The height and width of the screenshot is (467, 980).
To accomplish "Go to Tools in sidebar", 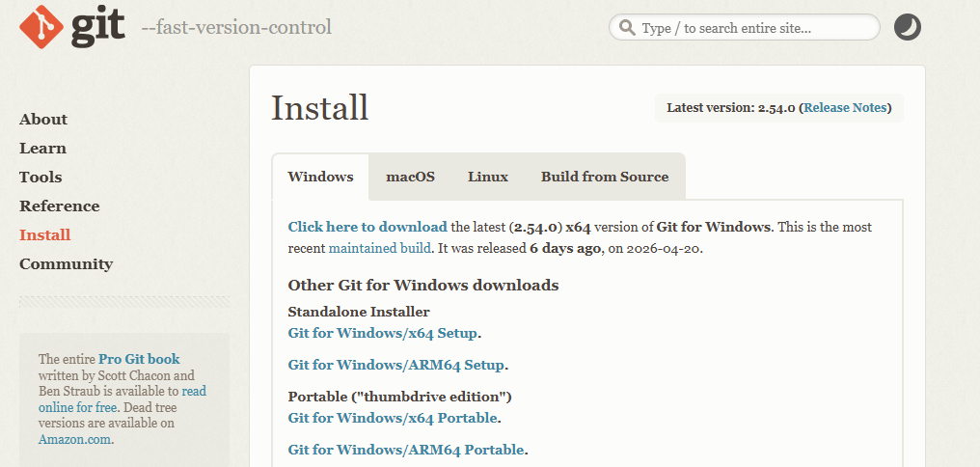I will click(41, 177).
